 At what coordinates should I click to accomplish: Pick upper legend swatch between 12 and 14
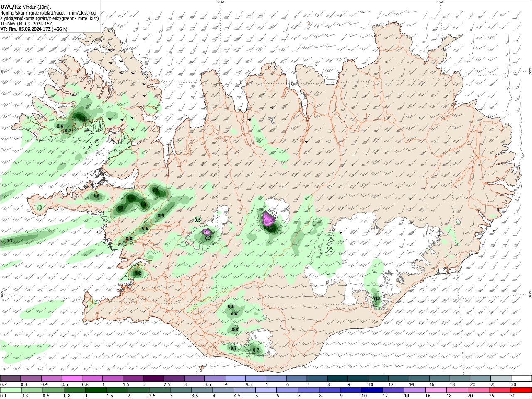point(398,378)
